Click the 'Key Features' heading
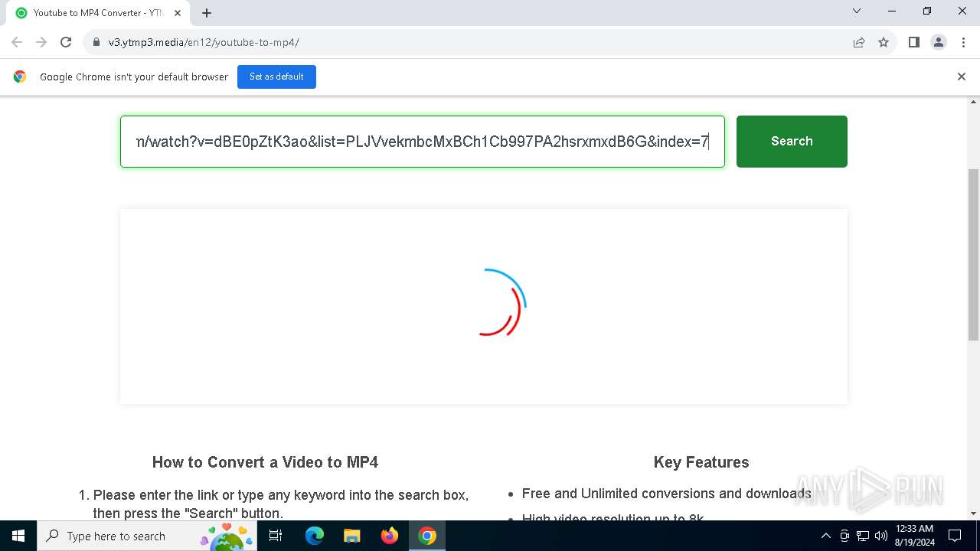980x551 pixels. 701,462
